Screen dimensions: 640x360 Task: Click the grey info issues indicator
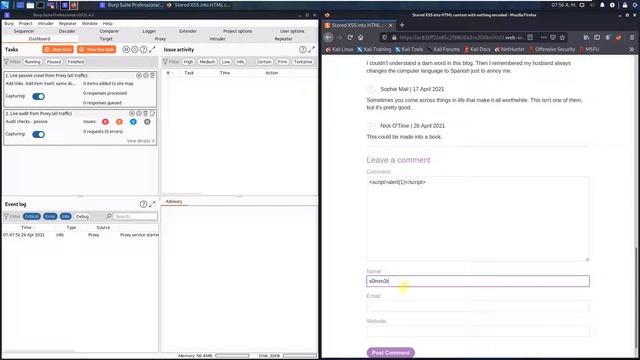[x=147, y=122]
